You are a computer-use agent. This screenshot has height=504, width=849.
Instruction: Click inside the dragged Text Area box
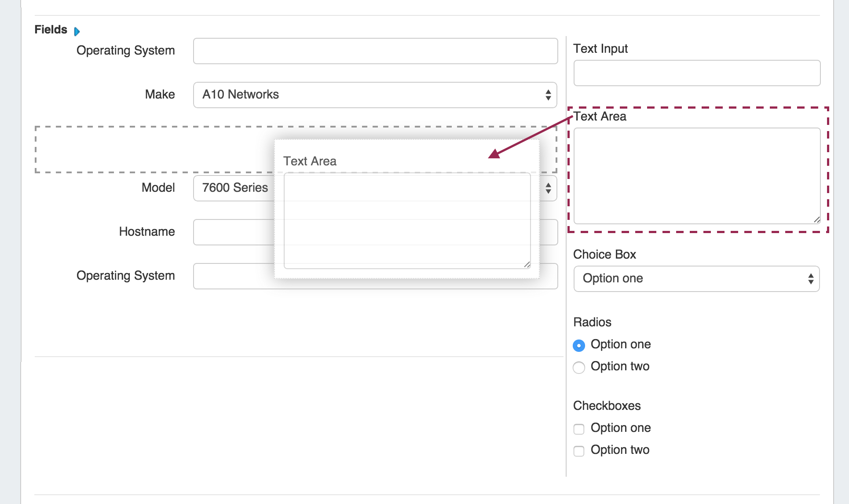pos(407,220)
